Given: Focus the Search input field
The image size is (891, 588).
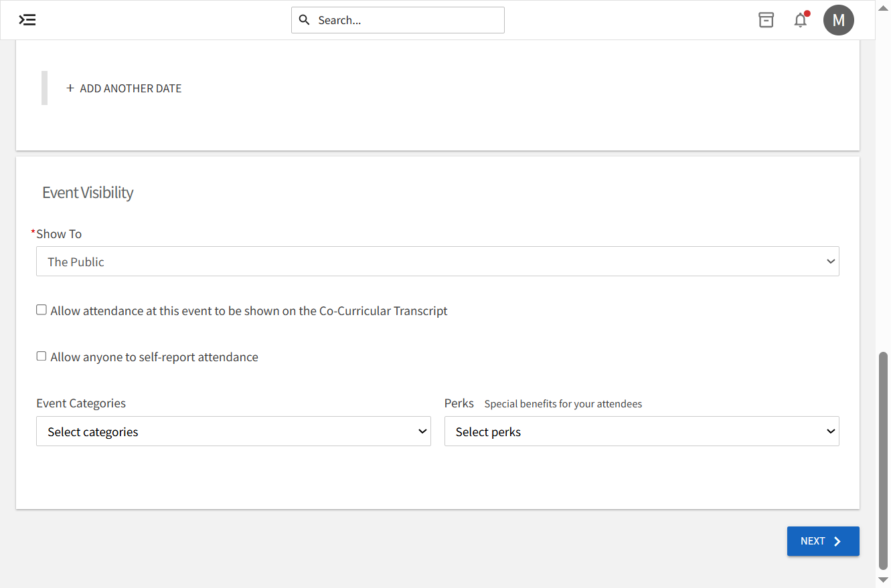Looking at the screenshot, I should (x=398, y=20).
